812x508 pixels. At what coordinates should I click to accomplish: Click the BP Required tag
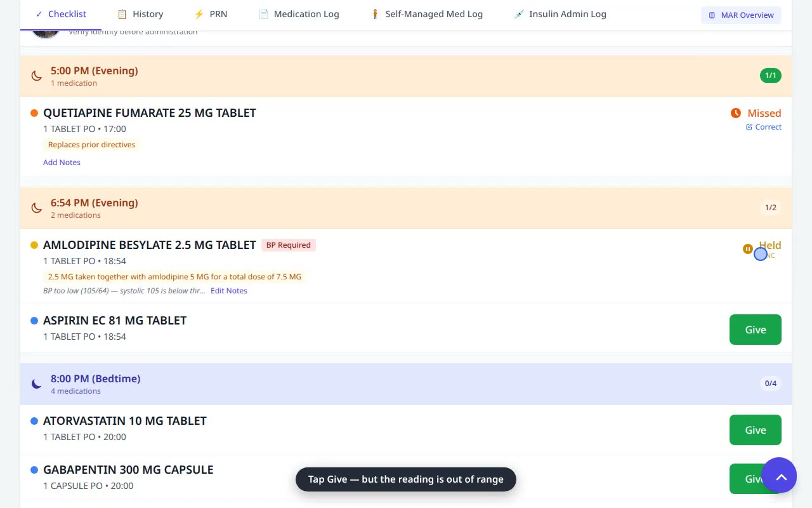pyautogui.click(x=289, y=245)
